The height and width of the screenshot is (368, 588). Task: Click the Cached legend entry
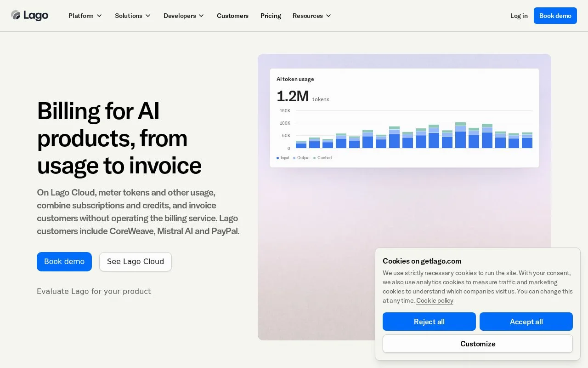point(322,158)
